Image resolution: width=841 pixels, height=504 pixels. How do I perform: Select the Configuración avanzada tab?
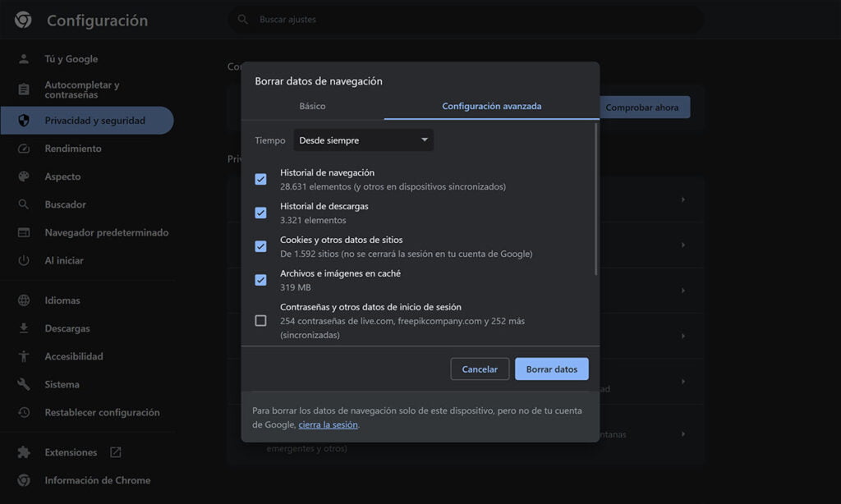click(491, 106)
